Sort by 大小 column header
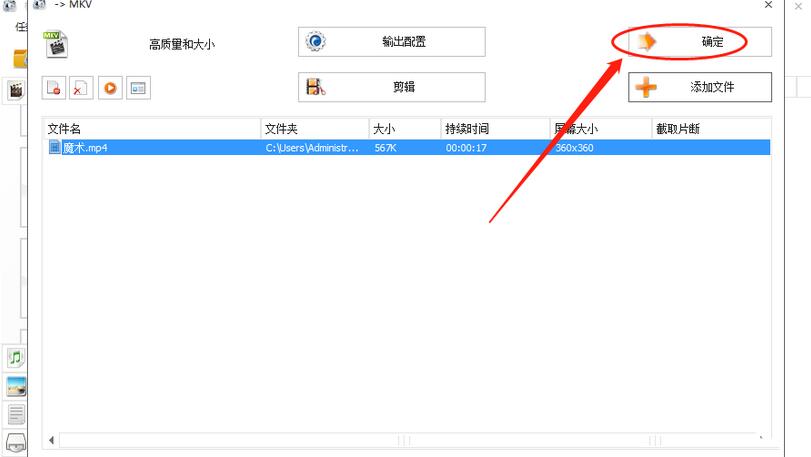This screenshot has height=457, width=811. click(x=404, y=129)
